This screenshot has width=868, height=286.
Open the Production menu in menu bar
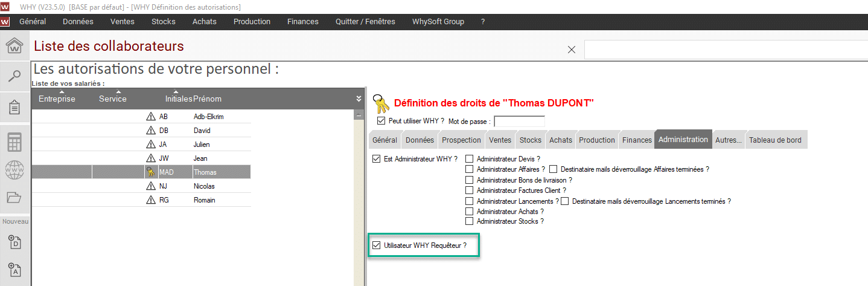(x=252, y=21)
